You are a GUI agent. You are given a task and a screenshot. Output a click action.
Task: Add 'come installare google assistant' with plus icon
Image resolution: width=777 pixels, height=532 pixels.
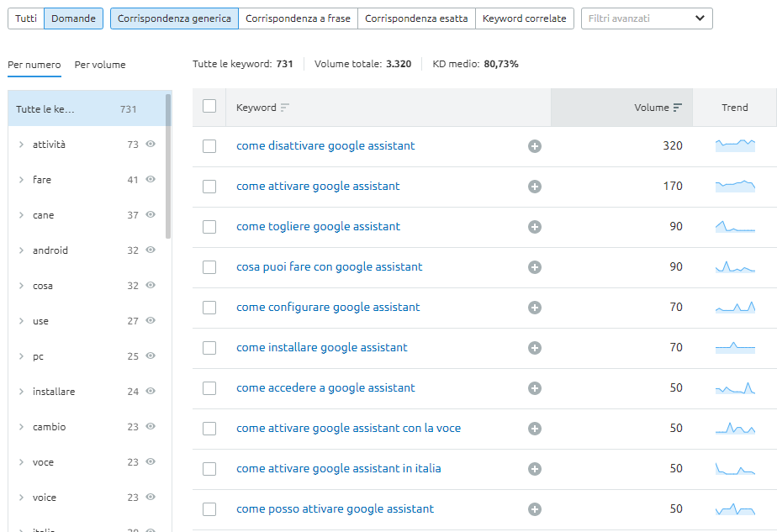point(534,348)
